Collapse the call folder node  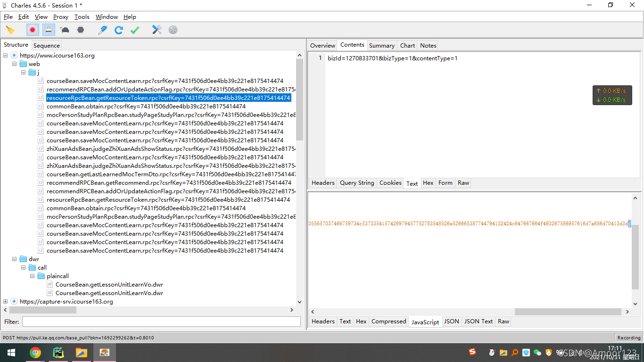coord(24,268)
